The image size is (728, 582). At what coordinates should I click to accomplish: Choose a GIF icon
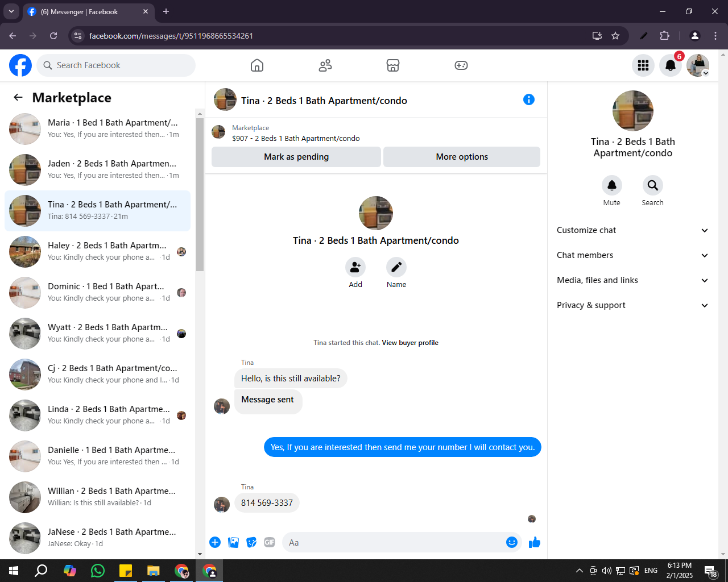[270, 542]
